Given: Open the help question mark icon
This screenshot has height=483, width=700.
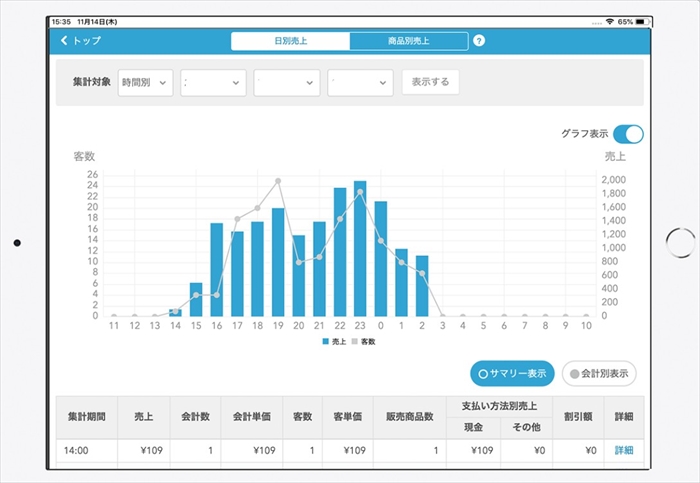Looking at the screenshot, I should click(479, 41).
